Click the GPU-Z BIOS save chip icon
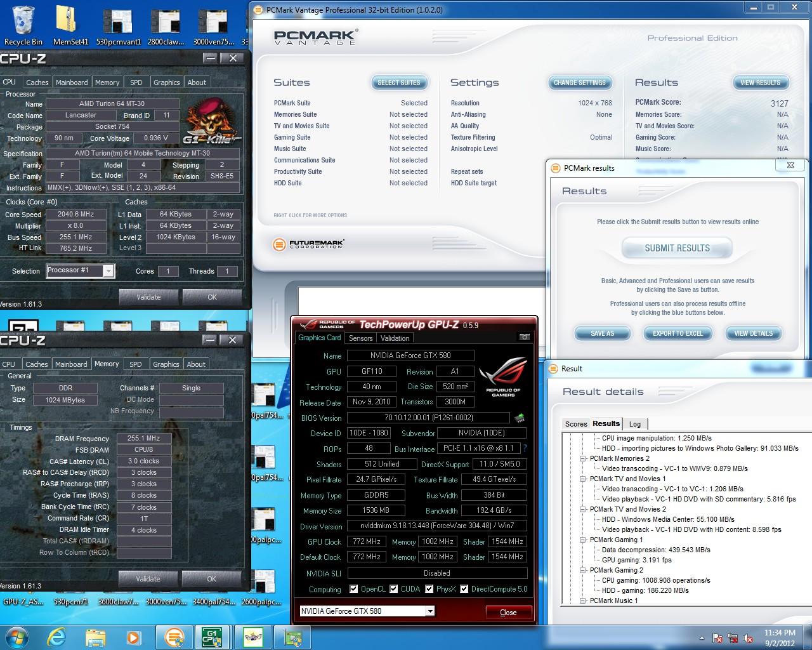The height and width of the screenshot is (650, 812). click(x=520, y=418)
